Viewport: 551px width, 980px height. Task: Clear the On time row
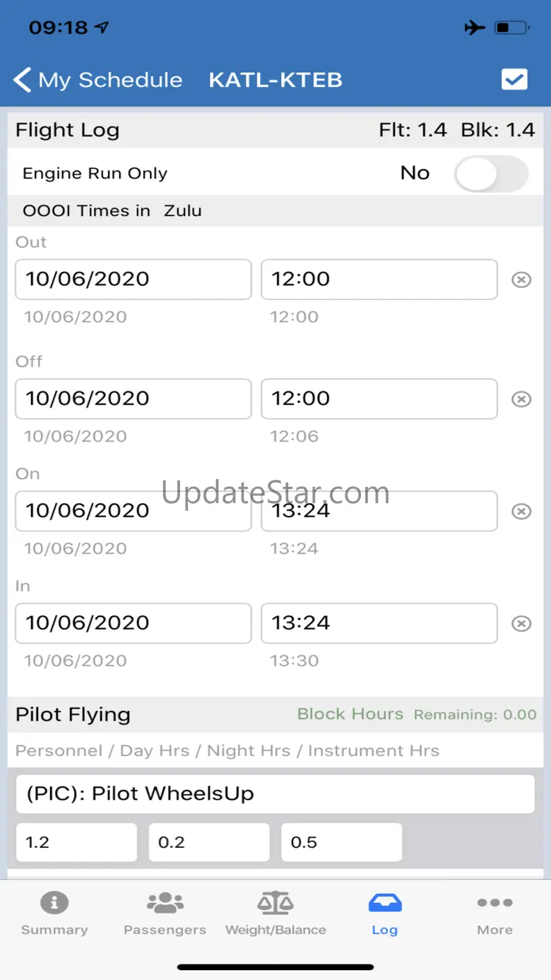pos(521,512)
